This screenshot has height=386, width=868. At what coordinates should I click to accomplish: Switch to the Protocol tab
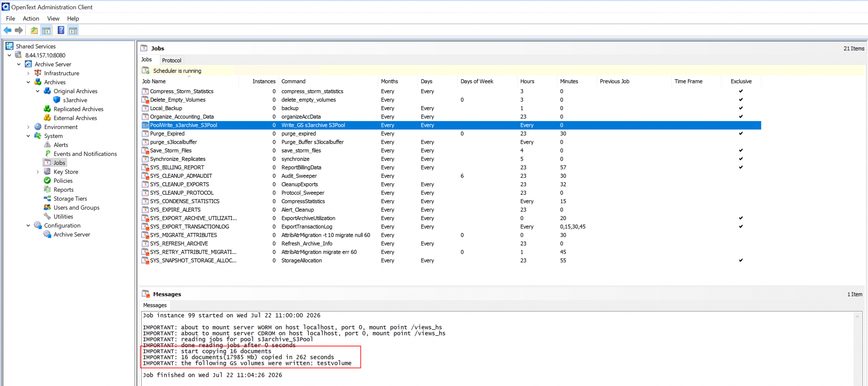click(x=171, y=60)
